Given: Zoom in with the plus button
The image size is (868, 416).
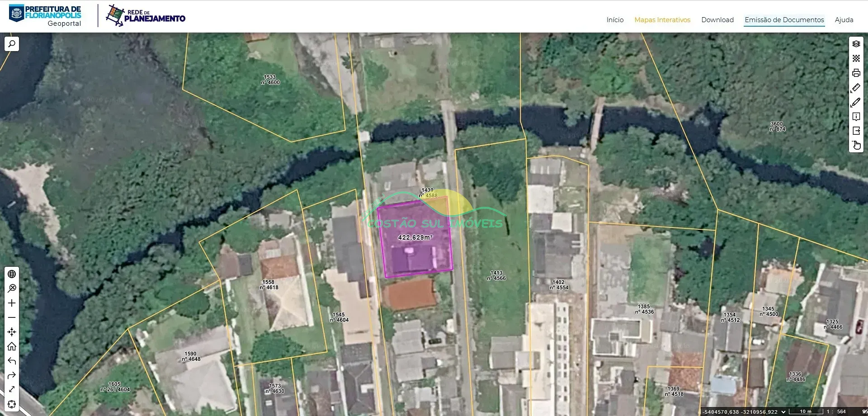Looking at the screenshot, I should pos(12,303).
